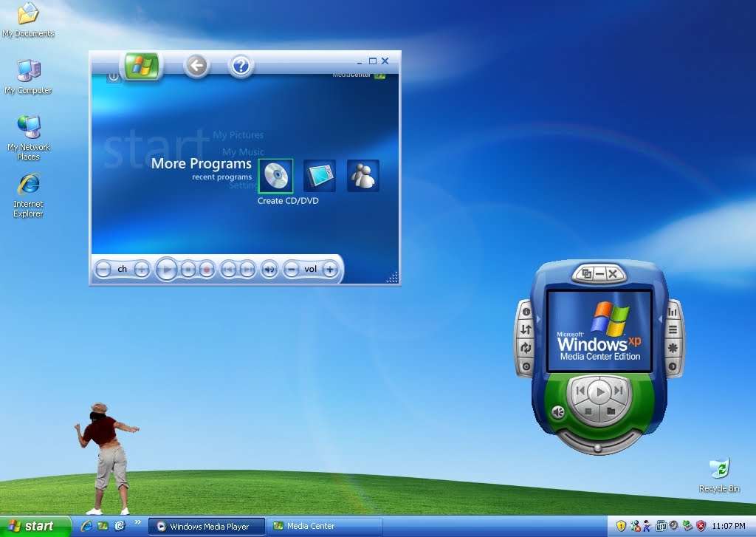Open the Create CD/DVD program tile
This screenshot has width=756, height=537.
[276, 176]
